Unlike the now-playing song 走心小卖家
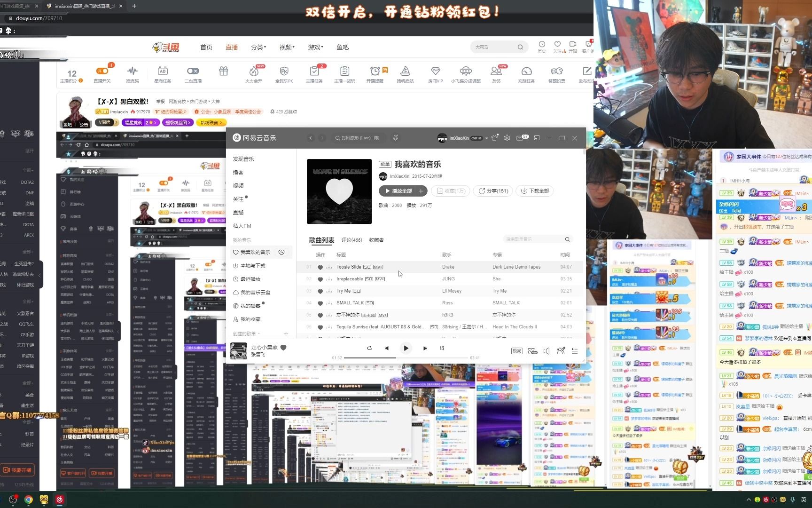This screenshot has width=812, height=508. click(283, 348)
